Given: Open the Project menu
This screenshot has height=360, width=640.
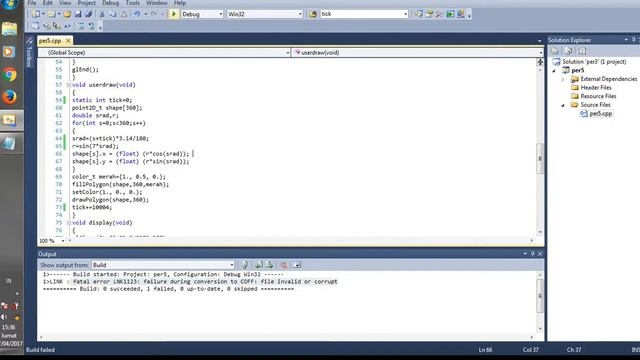Looking at the screenshot, I should [87, 3].
